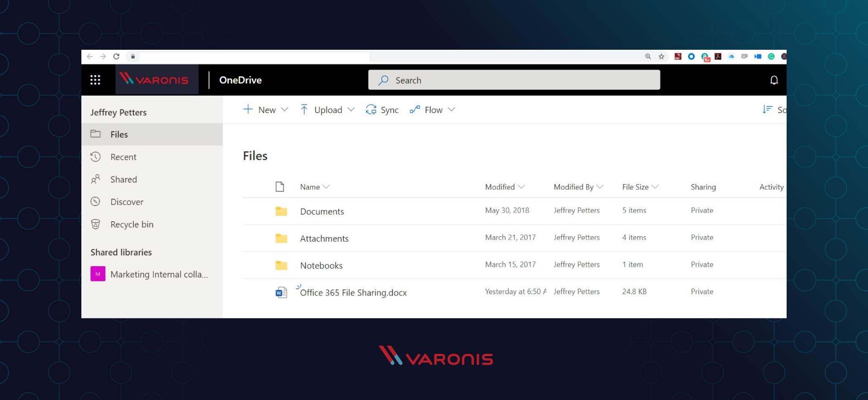Image resolution: width=868 pixels, height=400 pixels.
Task: Click the Attachments folder icon
Action: (281, 238)
